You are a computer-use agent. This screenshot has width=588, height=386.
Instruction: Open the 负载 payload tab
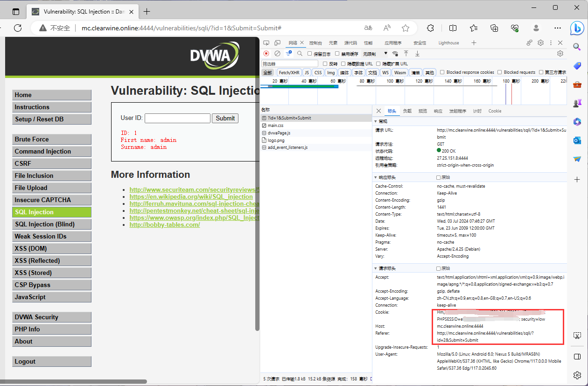pos(407,111)
